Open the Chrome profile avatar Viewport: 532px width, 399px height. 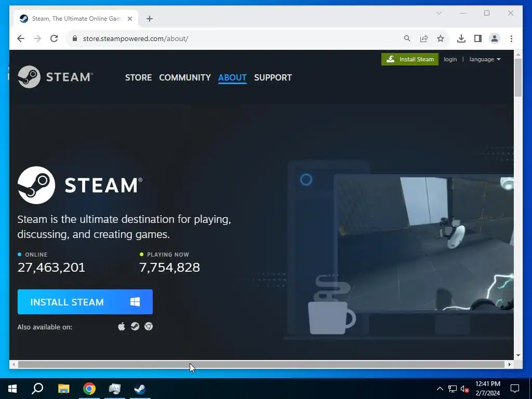point(495,38)
